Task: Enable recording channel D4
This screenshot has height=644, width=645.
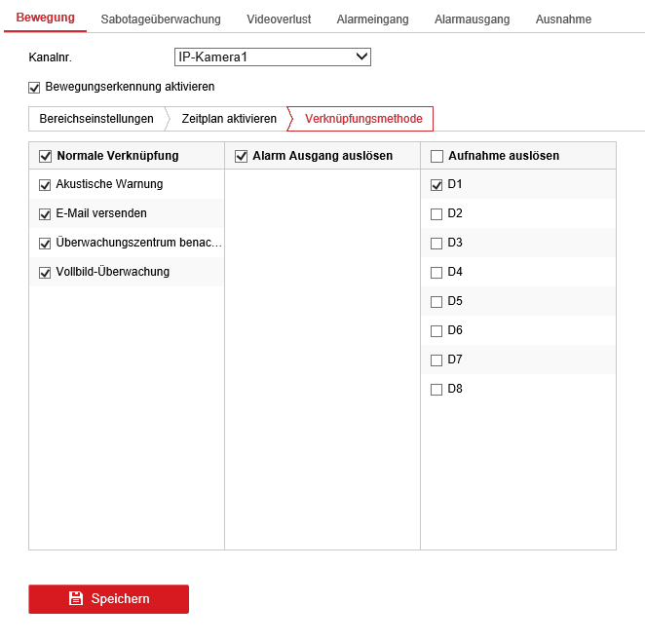Action: coord(436,273)
